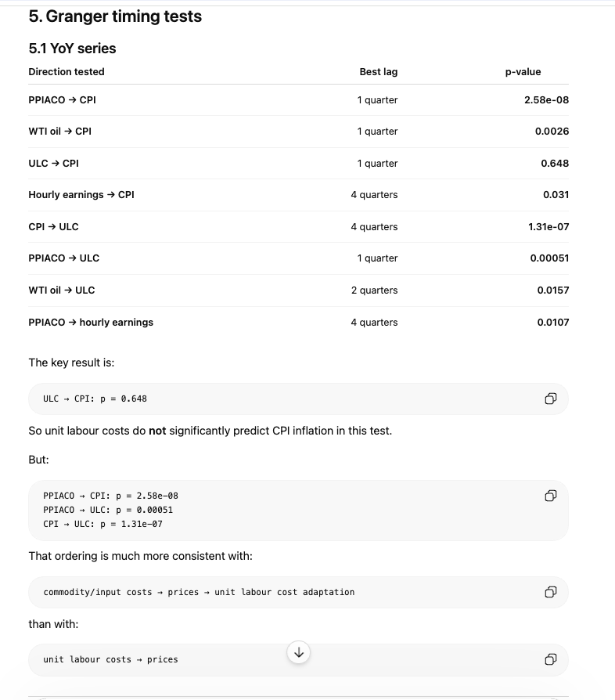Select the PPIACO → CPI table row
Viewport: 615px width, 700px height.
298,100
